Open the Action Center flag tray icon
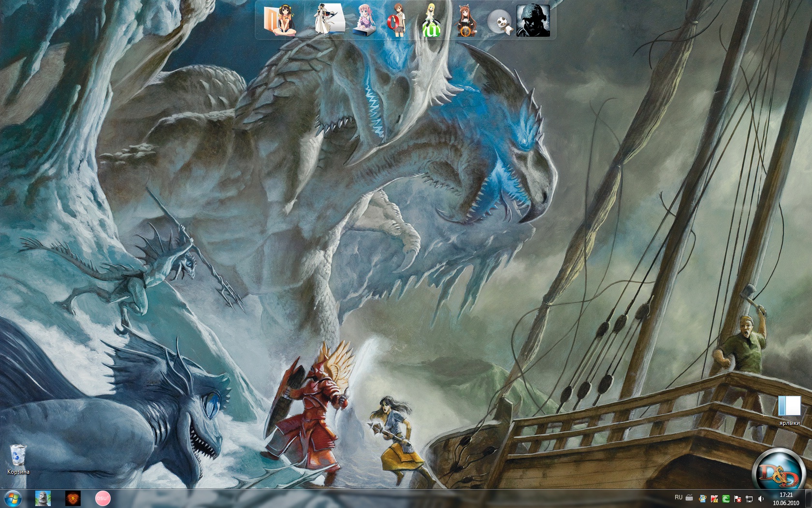Image resolution: width=812 pixels, height=508 pixels. 738,499
